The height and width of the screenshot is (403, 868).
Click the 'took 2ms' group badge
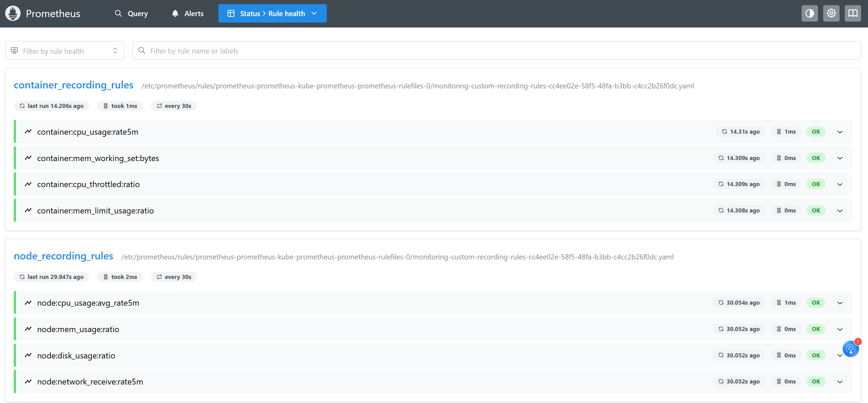pyautogui.click(x=120, y=277)
